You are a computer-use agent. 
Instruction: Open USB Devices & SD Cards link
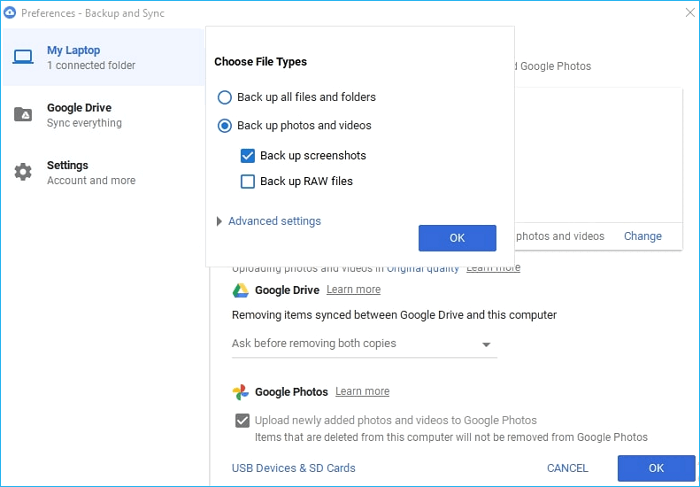[293, 468]
